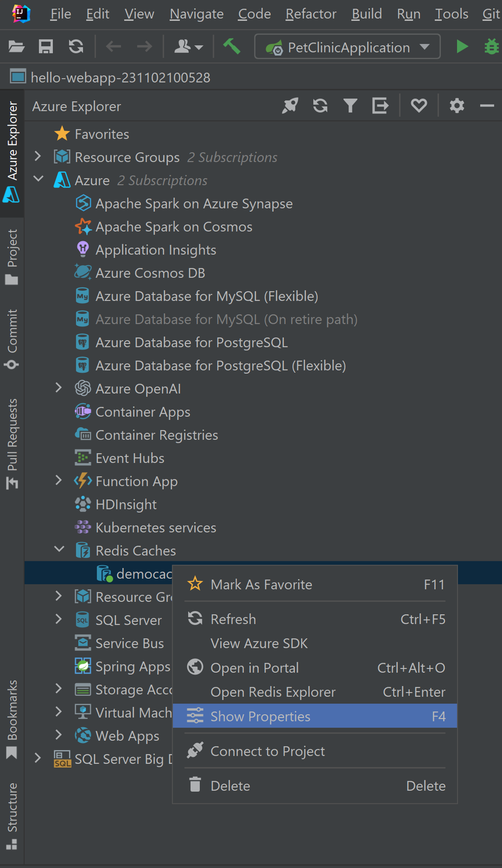Image resolution: width=502 pixels, height=868 pixels.
Task: Click the heart icon in Azure Explorer
Action: 418,106
